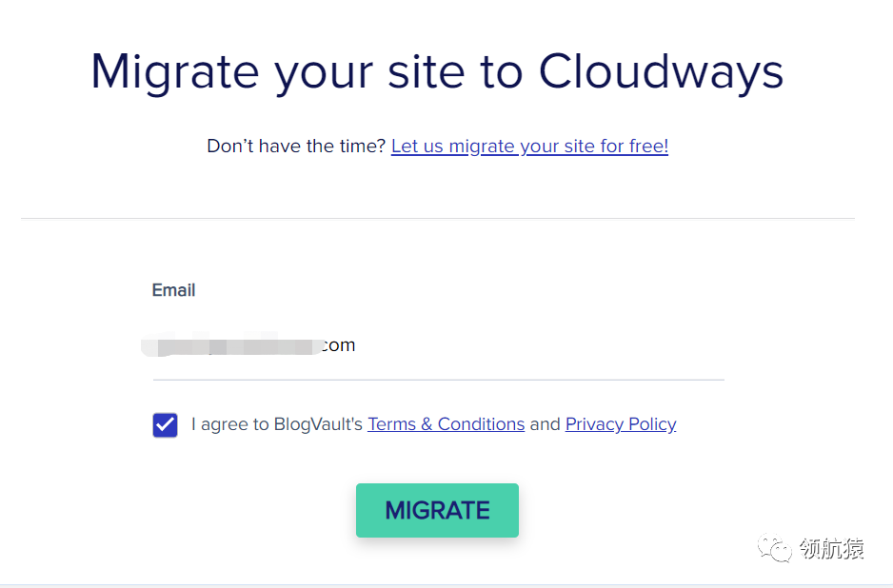The image size is (893, 588).
Task: Open the Privacy Policy link
Action: [x=621, y=424]
